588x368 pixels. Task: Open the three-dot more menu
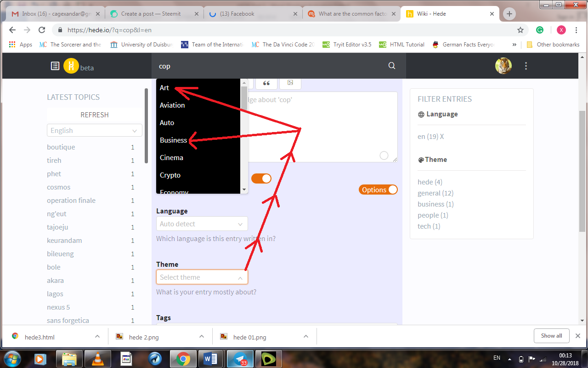coord(526,66)
